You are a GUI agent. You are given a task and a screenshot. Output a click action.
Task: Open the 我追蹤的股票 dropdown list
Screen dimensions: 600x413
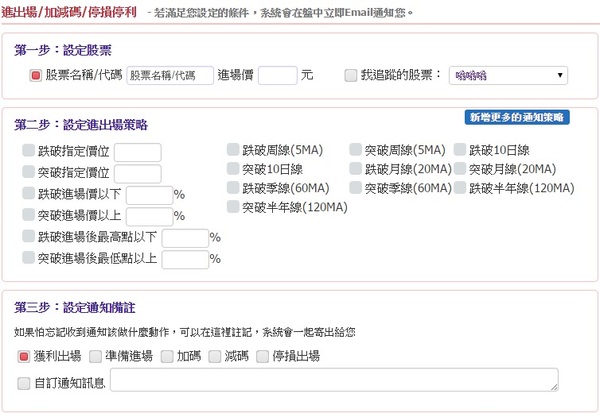(x=507, y=75)
